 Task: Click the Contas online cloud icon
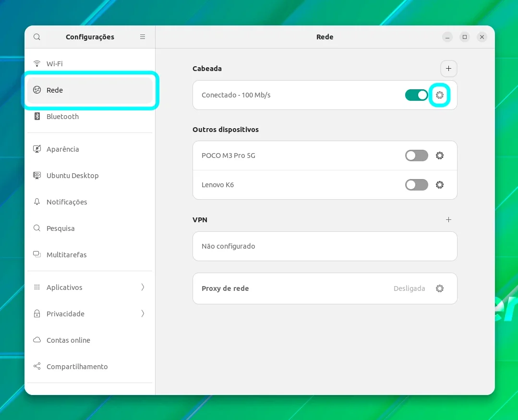pos(37,340)
